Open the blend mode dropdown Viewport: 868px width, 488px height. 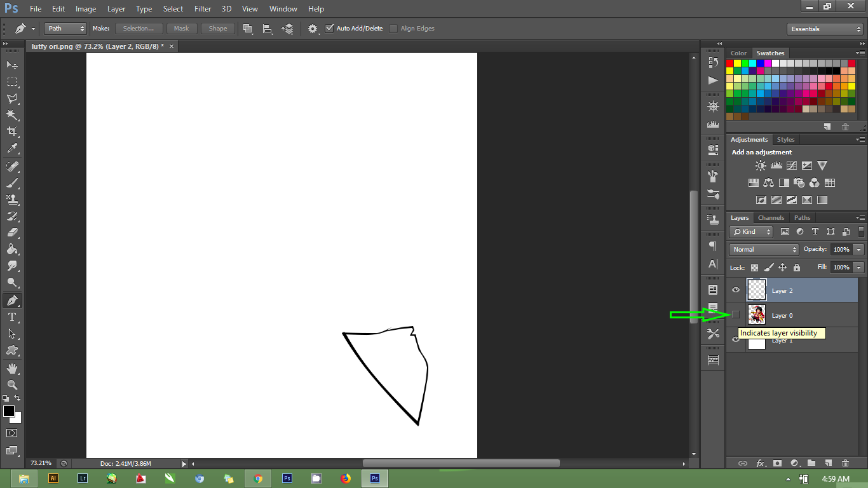(763, 249)
